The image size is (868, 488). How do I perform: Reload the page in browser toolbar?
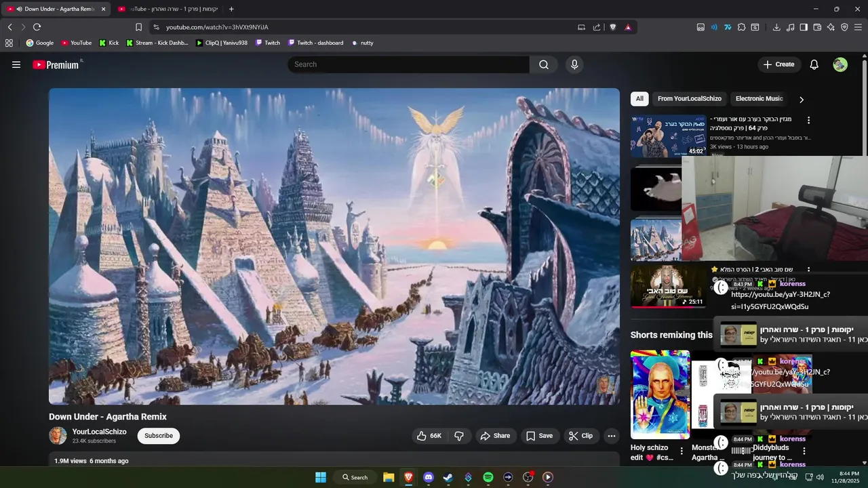37,27
